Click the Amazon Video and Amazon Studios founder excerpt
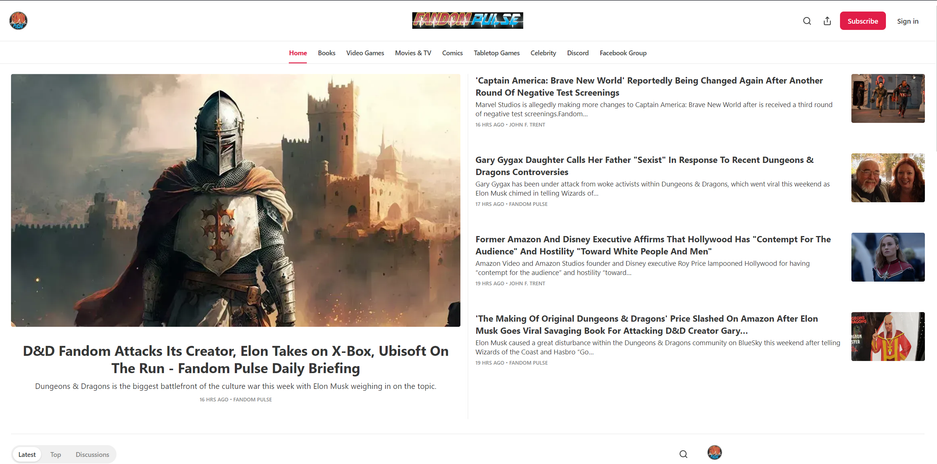The height and width of the screenshot is (464, 937). click(642, 268)
